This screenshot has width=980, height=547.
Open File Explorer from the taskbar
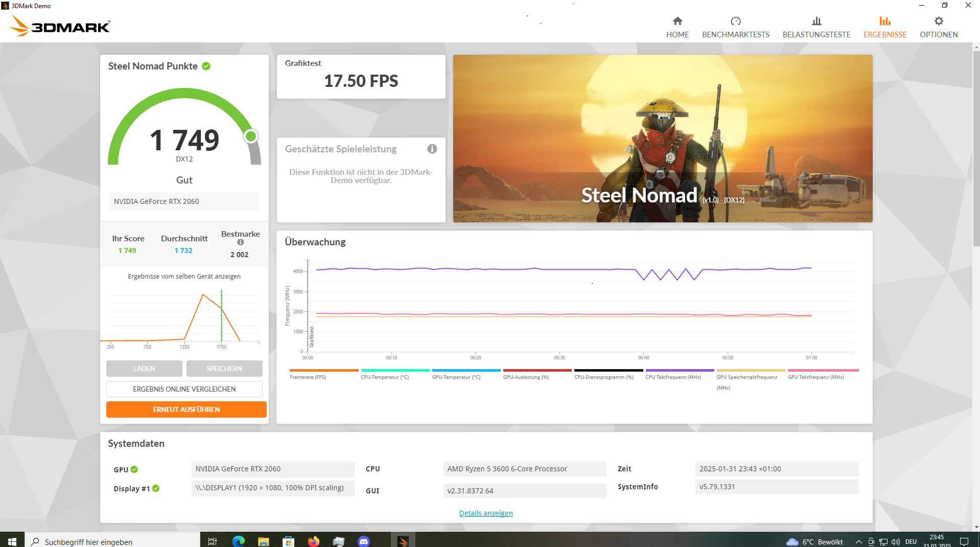(x=264, y=541)
